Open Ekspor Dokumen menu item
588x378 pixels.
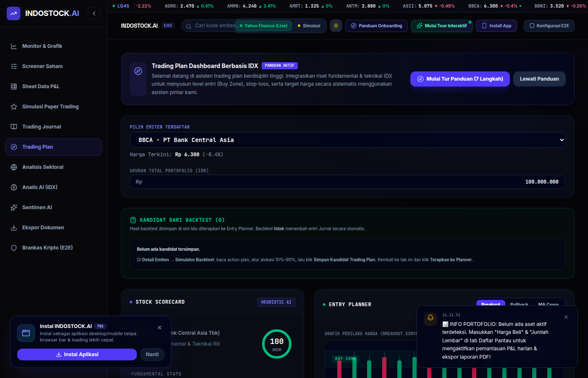point(53,228)
